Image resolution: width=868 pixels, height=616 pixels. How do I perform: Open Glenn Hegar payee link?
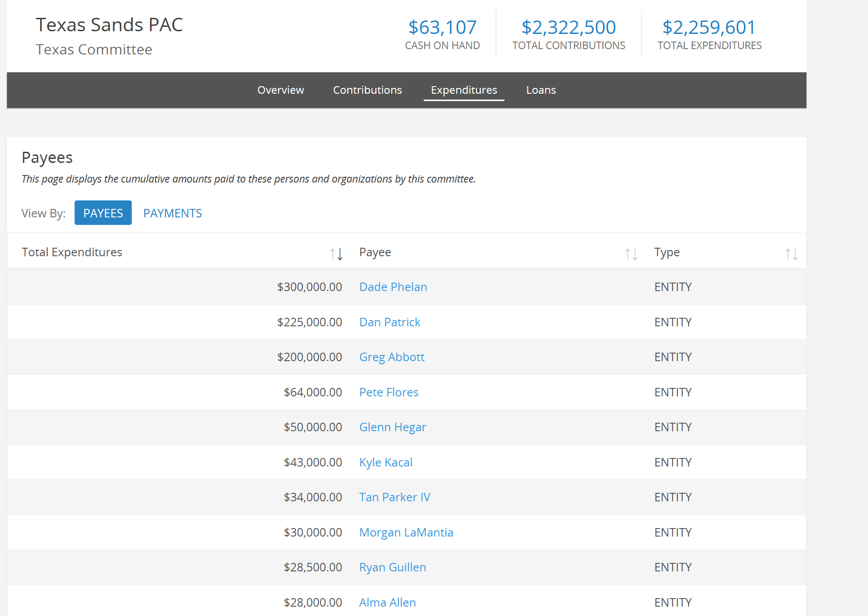coord(392,427)
